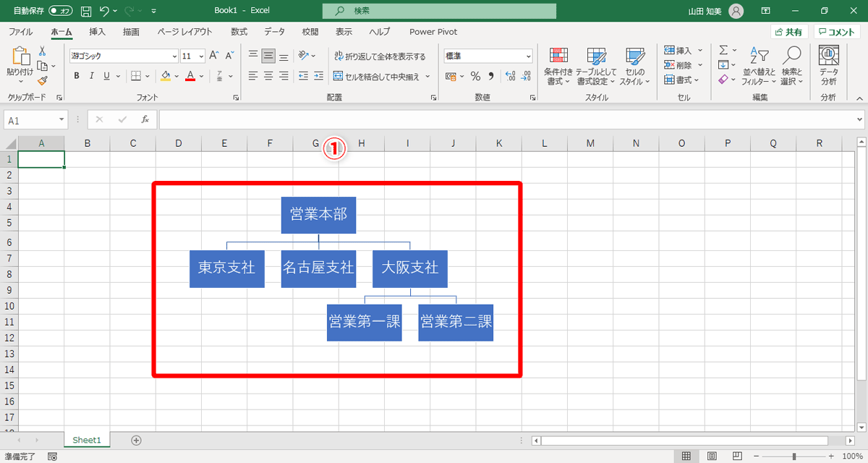Open the ファイル tab
The height and width of the screenshot is (463, 868).
pyautogui.click(x=20, y=32)
